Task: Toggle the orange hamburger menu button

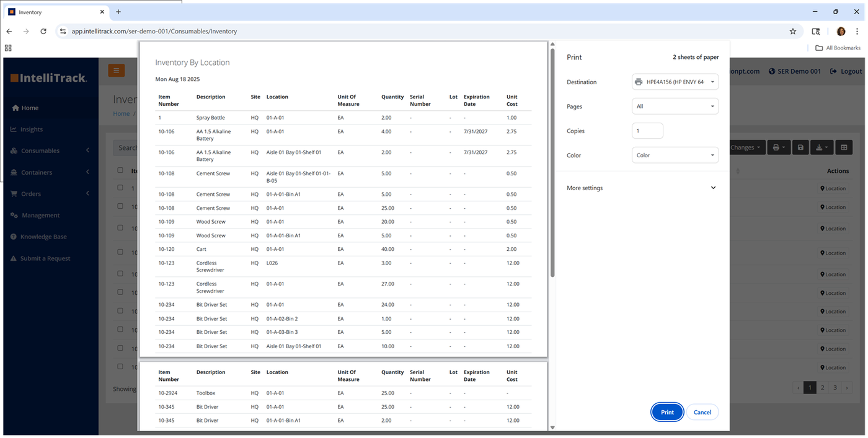Action: [x=117, y=71]
